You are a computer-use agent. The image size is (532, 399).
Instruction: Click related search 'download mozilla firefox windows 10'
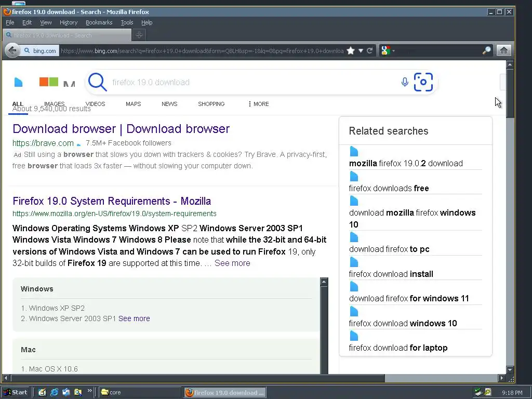412,219
